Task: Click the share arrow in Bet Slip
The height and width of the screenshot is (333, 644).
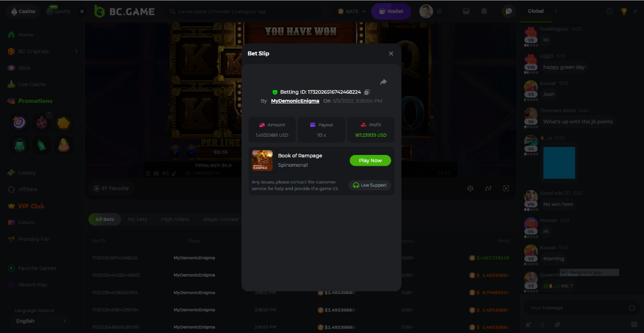Action: tap(383, 82)
